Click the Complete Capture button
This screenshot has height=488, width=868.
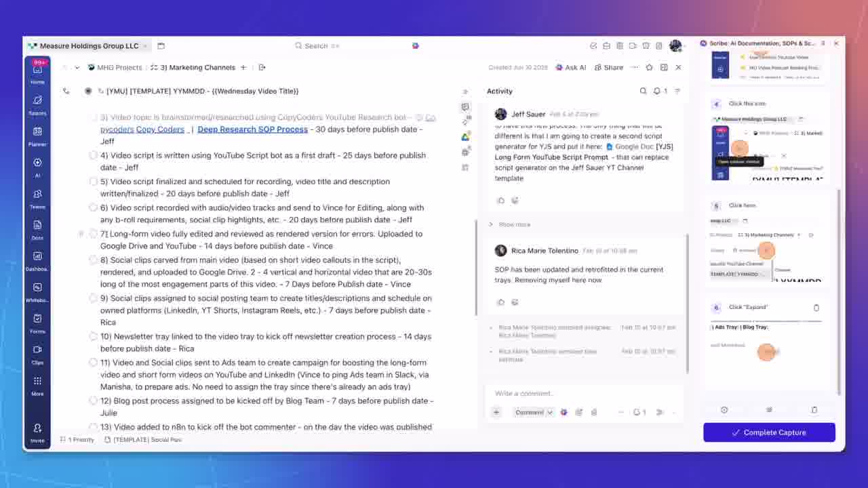point(769,432)
